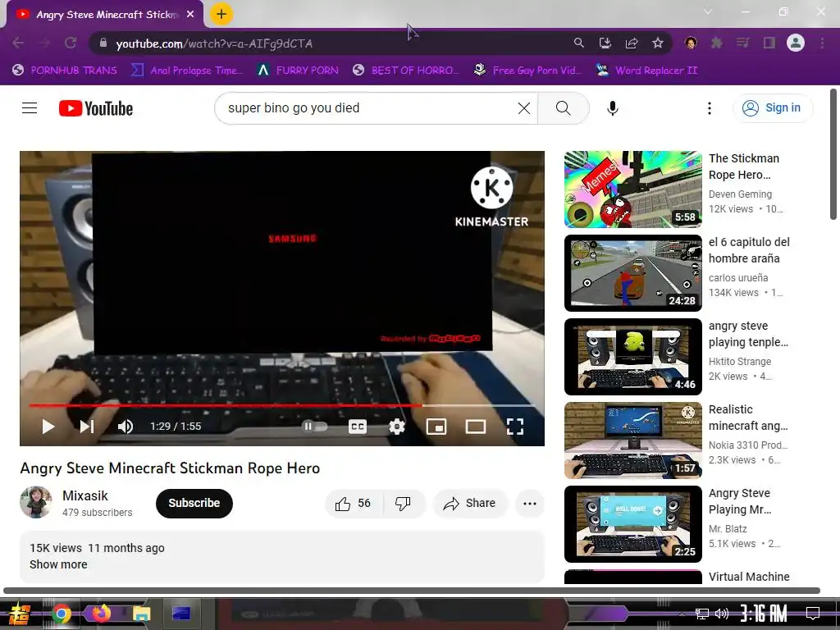Open the Extensions puzzle icon
Screen dimensions: 840x630
click(x=716, y=43)
